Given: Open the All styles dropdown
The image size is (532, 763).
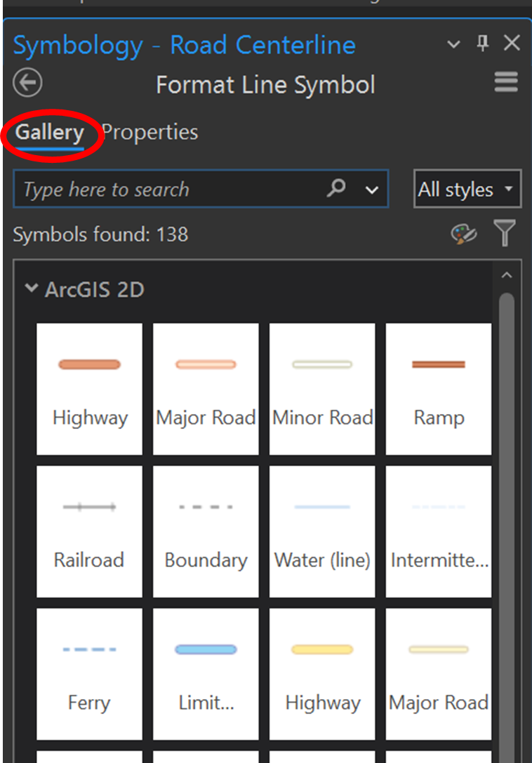Looking at the screenshot, I should (467, 189).
